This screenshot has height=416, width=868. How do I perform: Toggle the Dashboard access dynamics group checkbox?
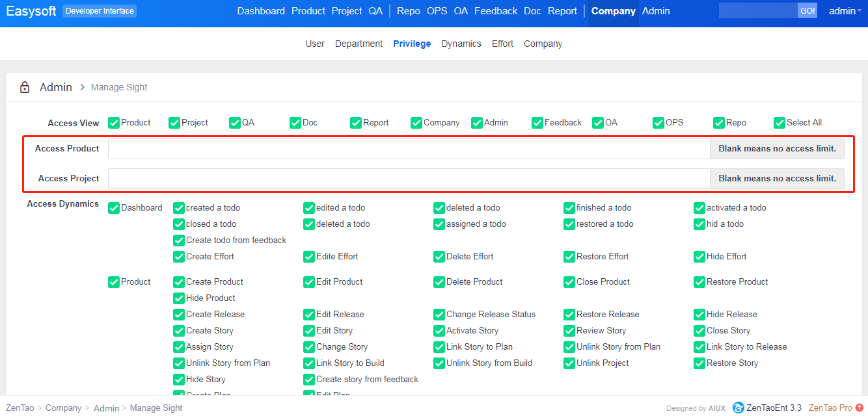click(114, 208)
